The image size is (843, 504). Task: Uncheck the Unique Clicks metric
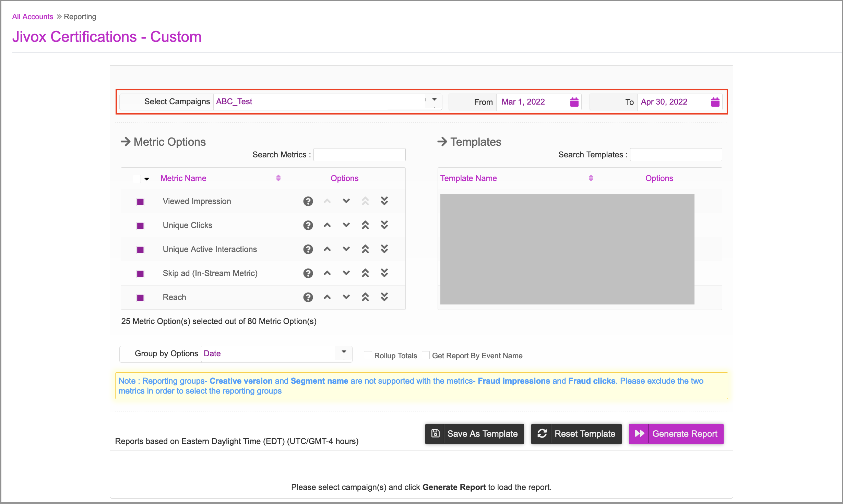tap(140, 226)
